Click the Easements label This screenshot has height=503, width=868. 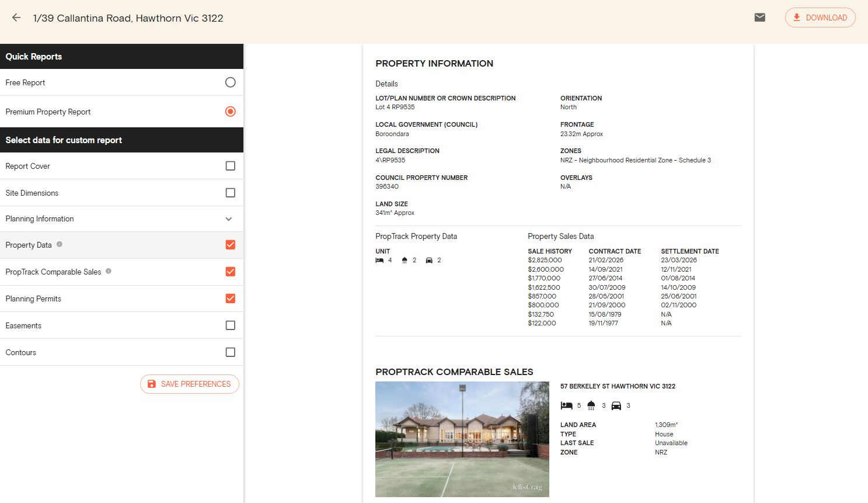click(23, 325)
